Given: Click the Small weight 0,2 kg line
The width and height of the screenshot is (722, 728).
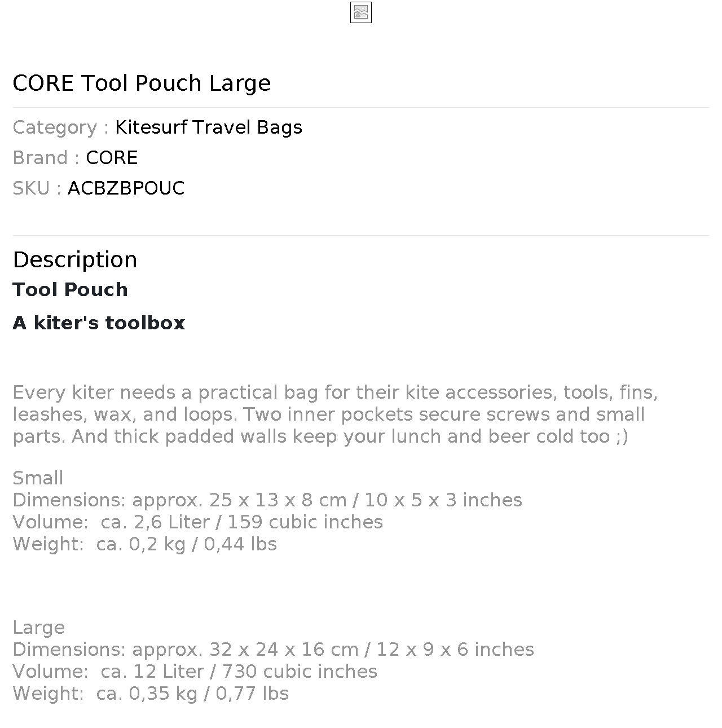Looking at the screenshot, I should pos(144,544).
